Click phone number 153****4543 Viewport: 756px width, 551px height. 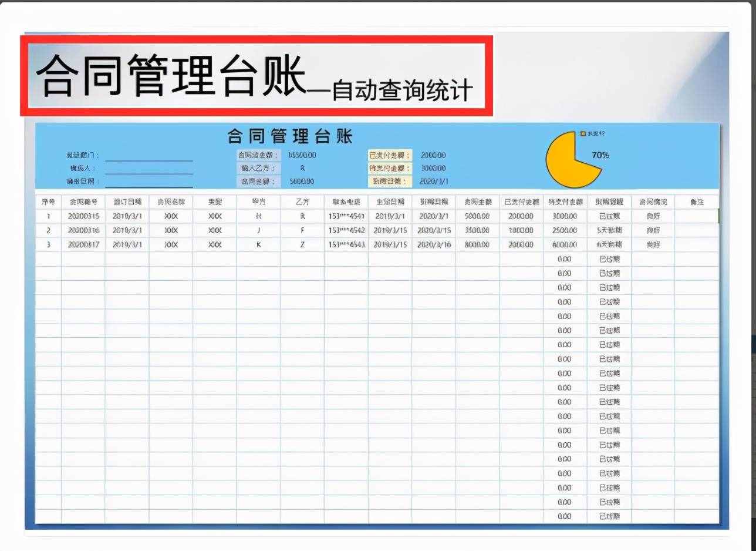(346, 244)
